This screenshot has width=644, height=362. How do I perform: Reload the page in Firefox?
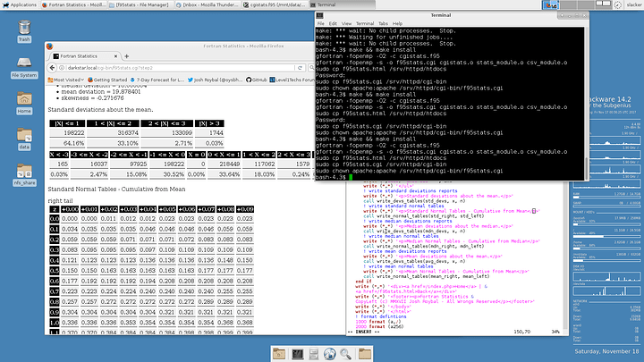click(x=301, y=68)
